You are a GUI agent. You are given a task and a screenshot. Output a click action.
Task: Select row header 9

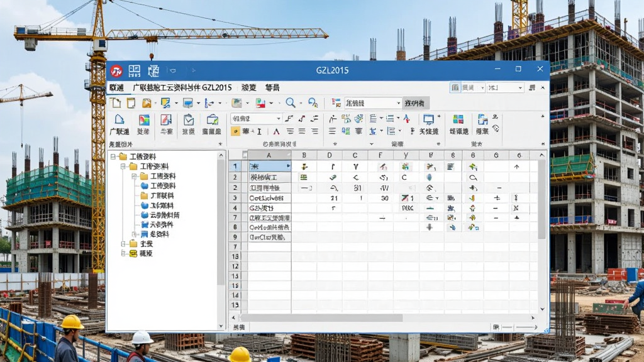[x=235, y=237]
